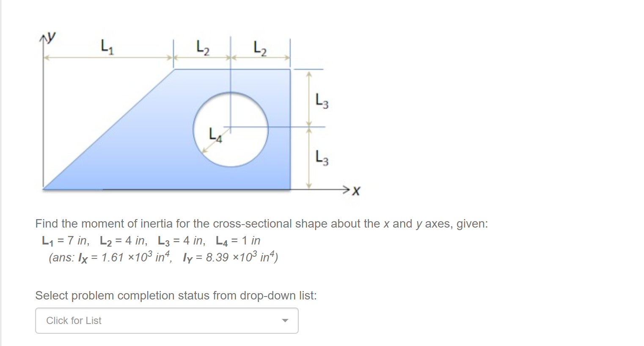
Task: Click the x axis arrow symbol
Action: pyautogui.click(x=346, y=189)
